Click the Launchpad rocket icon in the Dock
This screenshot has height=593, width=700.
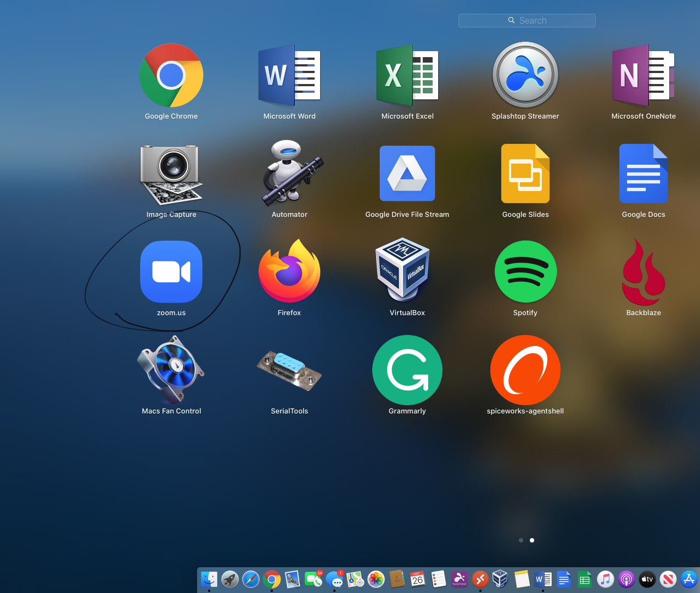pyautogui.click(x=230, y=579)
